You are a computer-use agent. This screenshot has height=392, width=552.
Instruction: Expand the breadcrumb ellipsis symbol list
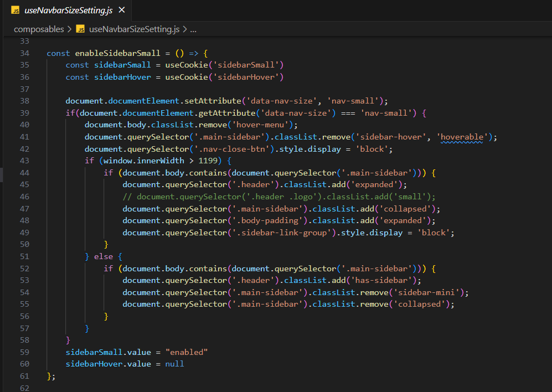point(193,29)
